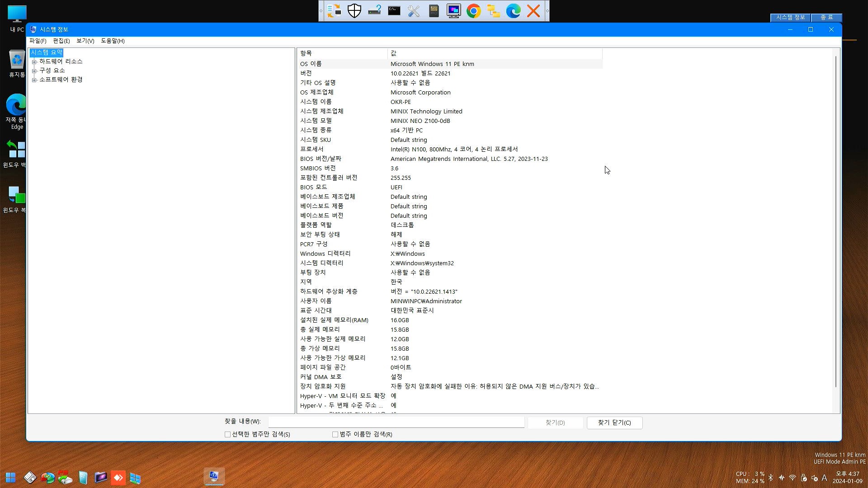868x488 pixels.
Task: Click the System Information title bar icon
Action: (33, 29)
